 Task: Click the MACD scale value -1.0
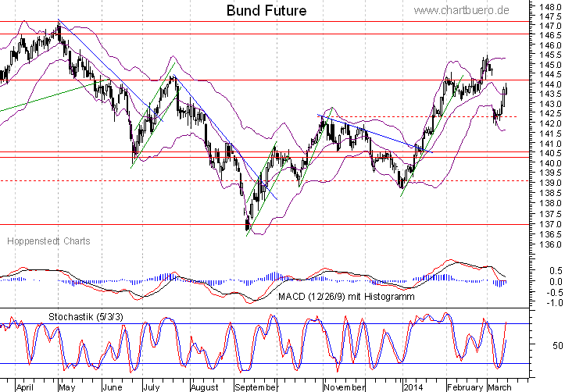click(x=554, y=303)
